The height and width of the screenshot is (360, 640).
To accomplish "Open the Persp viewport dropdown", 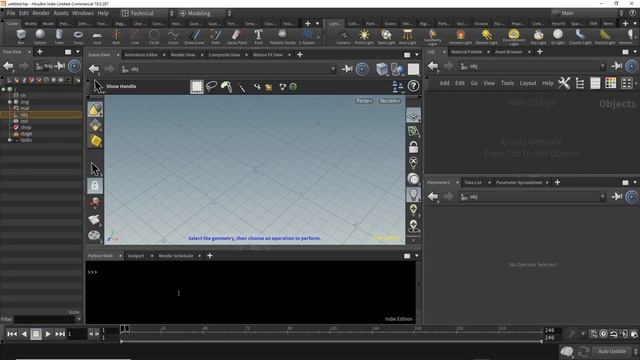I will coord(364,100).
